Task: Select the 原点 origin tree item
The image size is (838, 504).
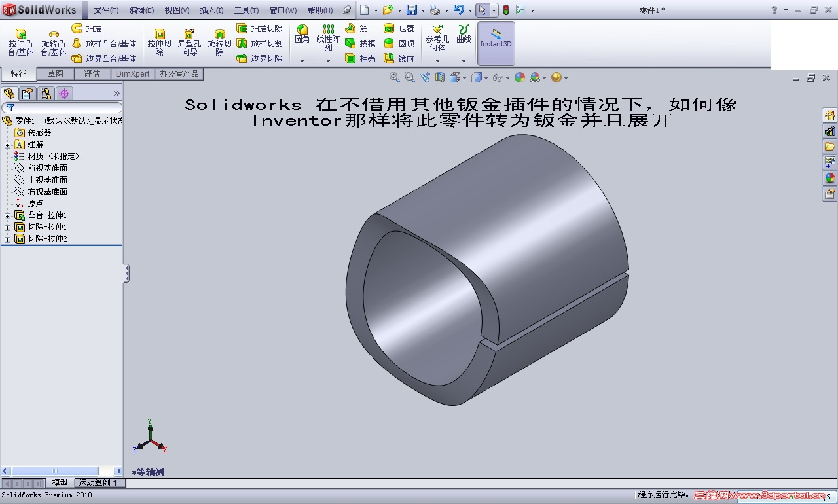Action: point(29,204)
